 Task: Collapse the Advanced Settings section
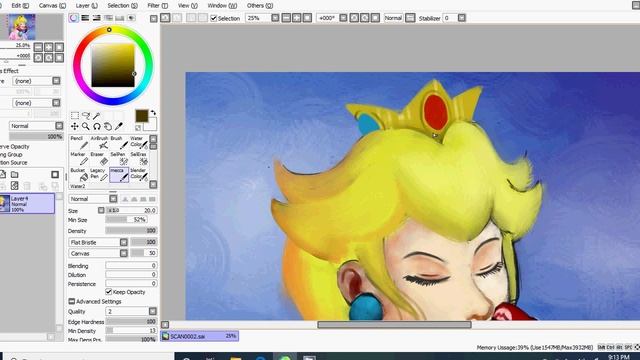[x=71, y=301]
